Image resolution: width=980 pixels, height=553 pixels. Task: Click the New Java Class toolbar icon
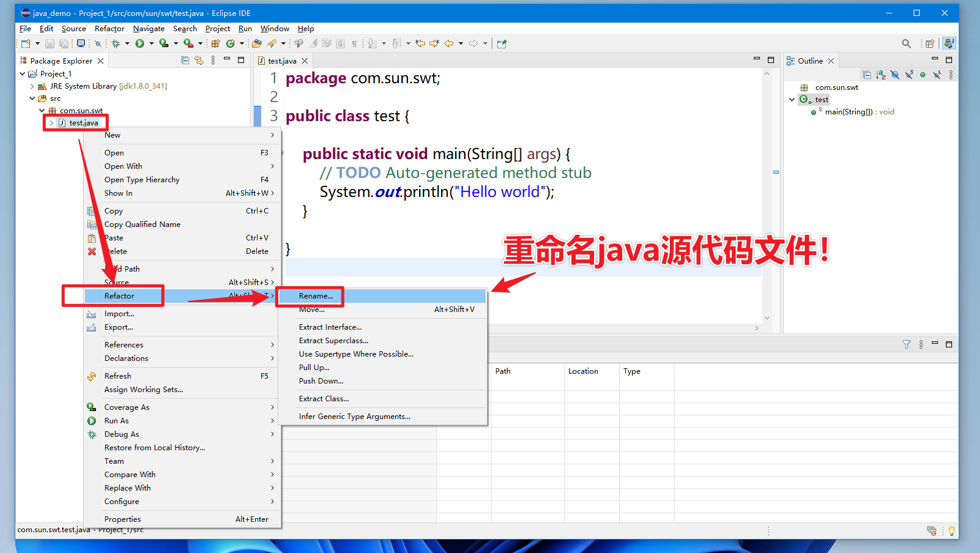click(x=231, y=43)
